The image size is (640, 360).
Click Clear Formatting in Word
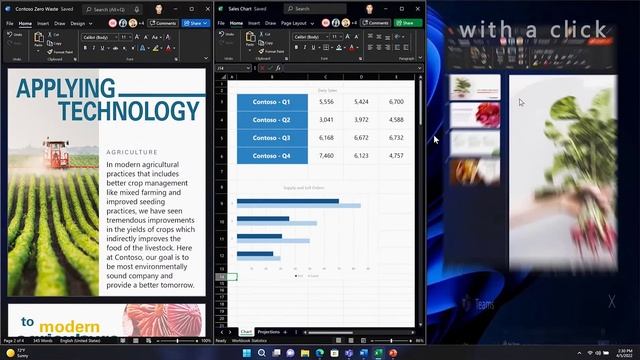click(168, 37)
